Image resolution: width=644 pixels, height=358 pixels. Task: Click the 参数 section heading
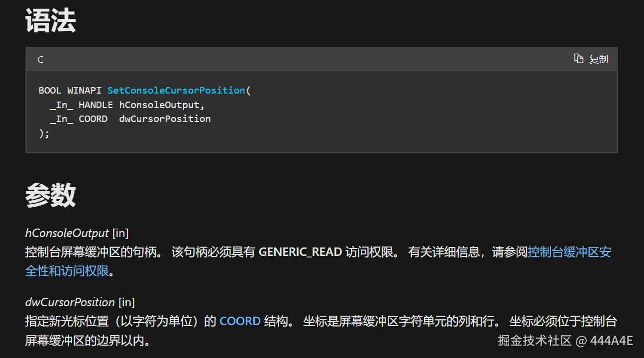tap(50, 195)
